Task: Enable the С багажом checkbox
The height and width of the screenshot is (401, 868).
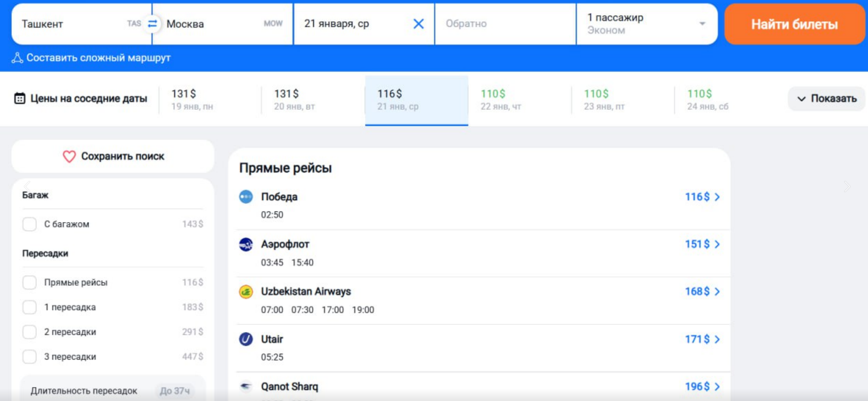Action: point(30,224)
